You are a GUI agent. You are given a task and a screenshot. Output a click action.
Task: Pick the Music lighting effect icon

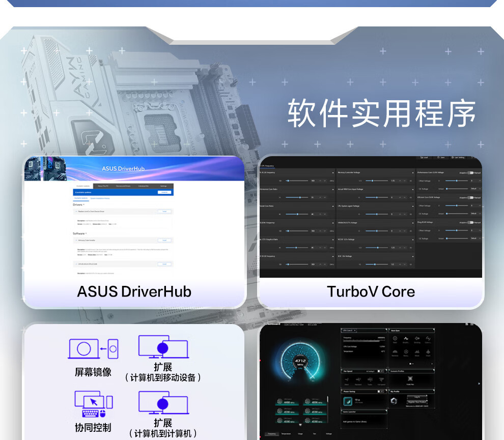417,351
